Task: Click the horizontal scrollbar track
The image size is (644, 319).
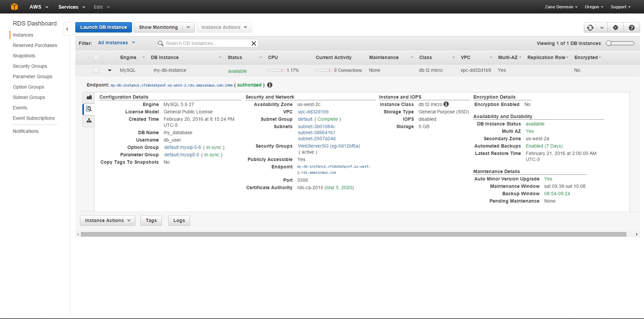Action: coord(353,234)
